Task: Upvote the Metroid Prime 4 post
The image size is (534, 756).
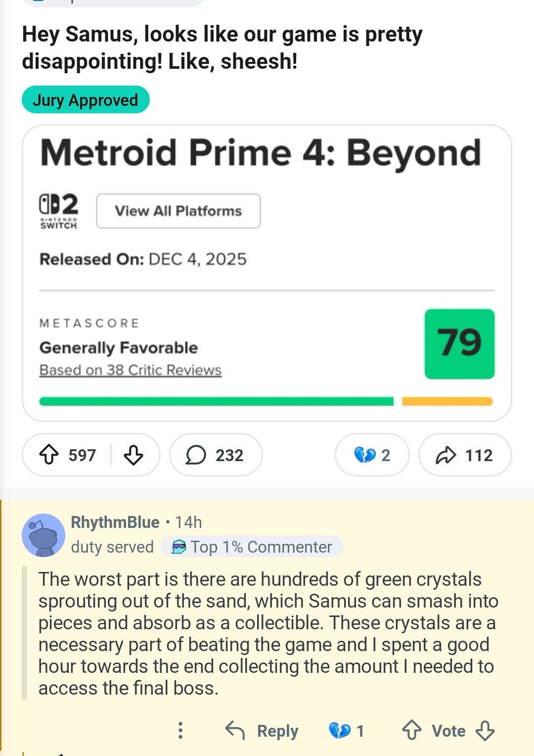Action: pyautogui.click(x=49, y=455)
